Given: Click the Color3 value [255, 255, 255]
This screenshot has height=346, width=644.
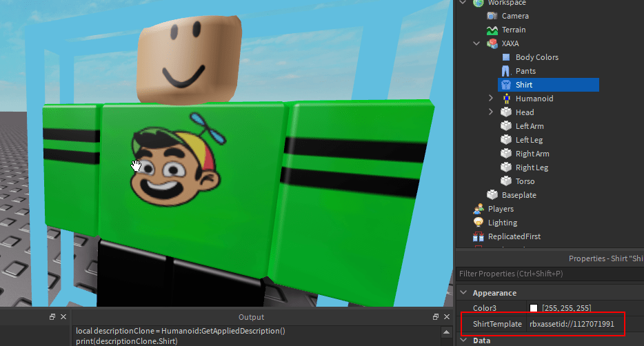Looking at the screenshot, I should pos(566,308).
